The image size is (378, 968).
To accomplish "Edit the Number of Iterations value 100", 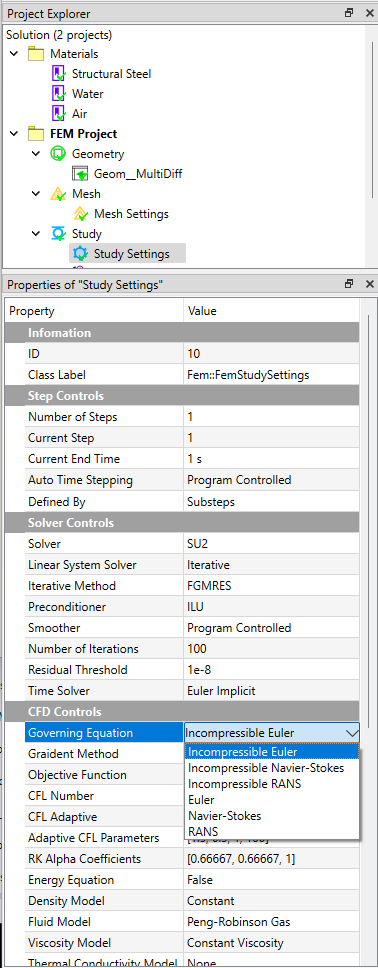I will (x=272, y=649).
